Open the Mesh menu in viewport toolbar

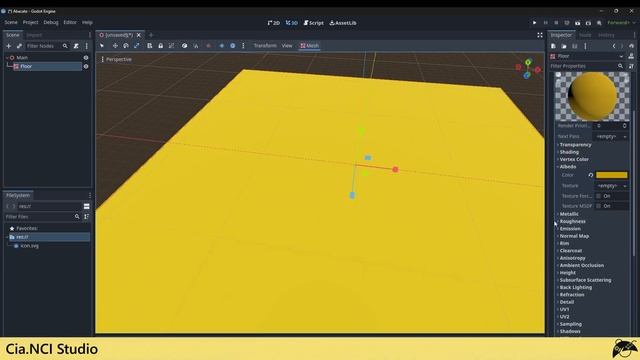point(309,46)
